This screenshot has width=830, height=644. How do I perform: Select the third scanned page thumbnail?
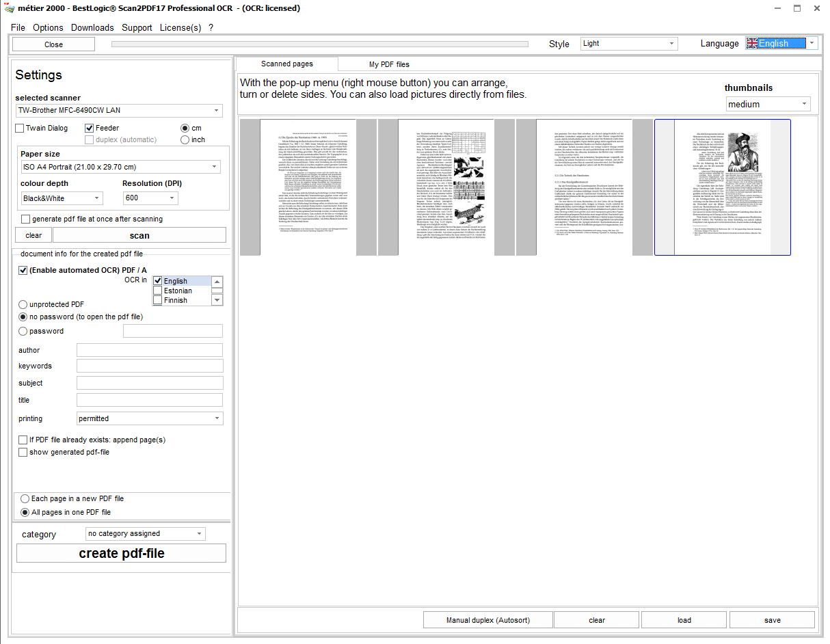(x=585, y=187)
